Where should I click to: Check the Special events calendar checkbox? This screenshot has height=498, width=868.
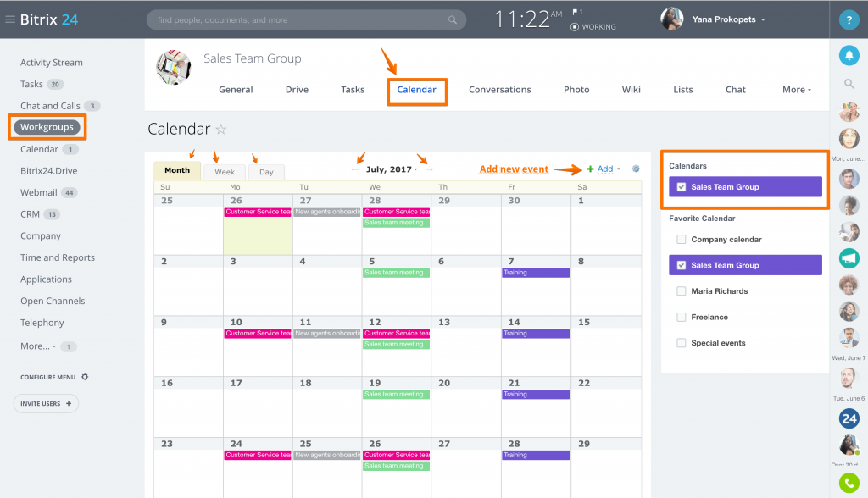pyautogui.click(x=682, y=343)
